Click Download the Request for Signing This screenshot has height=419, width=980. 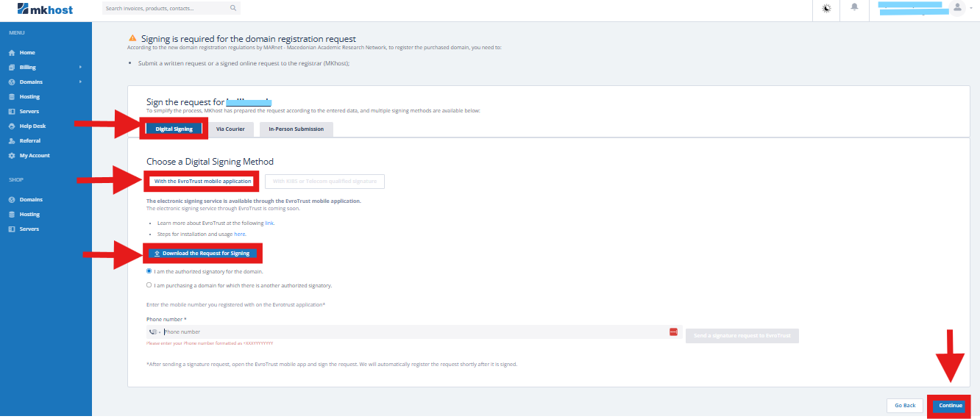click(202, 254)
